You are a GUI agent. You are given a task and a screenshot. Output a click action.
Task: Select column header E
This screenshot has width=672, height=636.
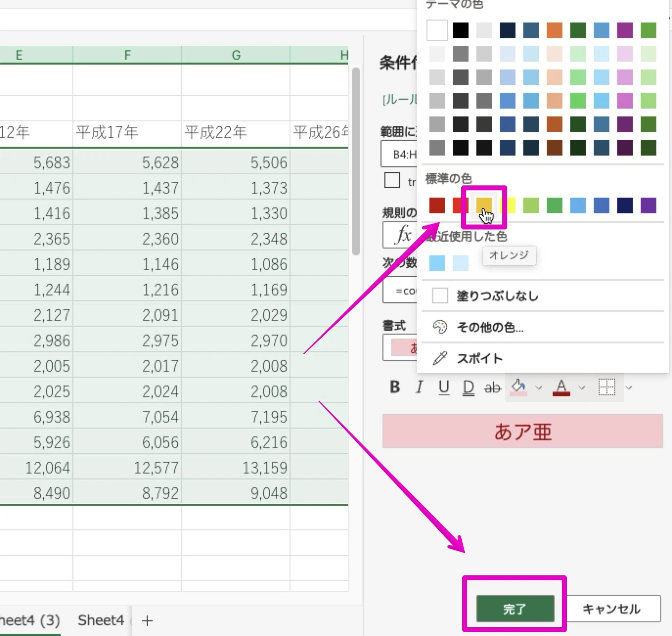(36, 55)
